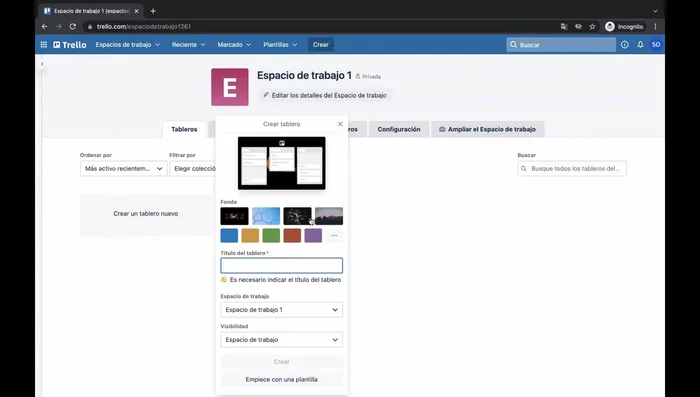Close the Espacio de trabajo 1 browser tab
The image size is (700, 397).
136,11
